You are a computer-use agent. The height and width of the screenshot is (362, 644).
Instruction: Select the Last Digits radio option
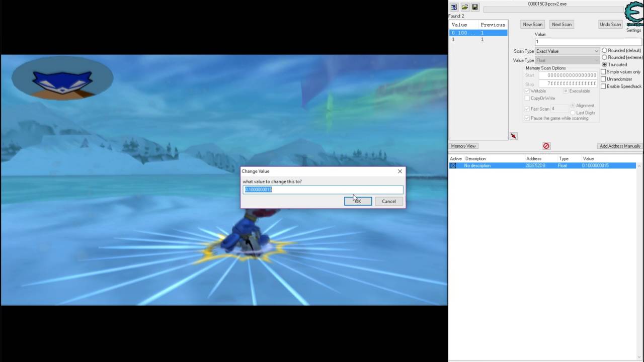573,113
